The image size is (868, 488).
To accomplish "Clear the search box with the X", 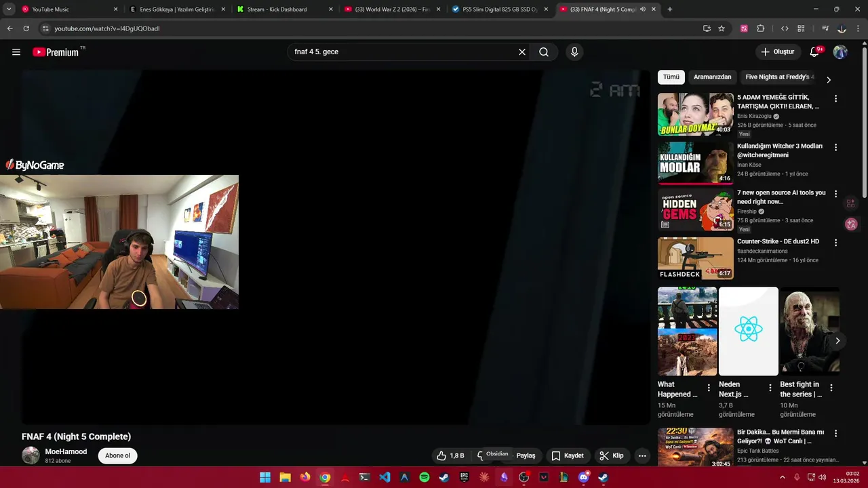I will 522,52.
